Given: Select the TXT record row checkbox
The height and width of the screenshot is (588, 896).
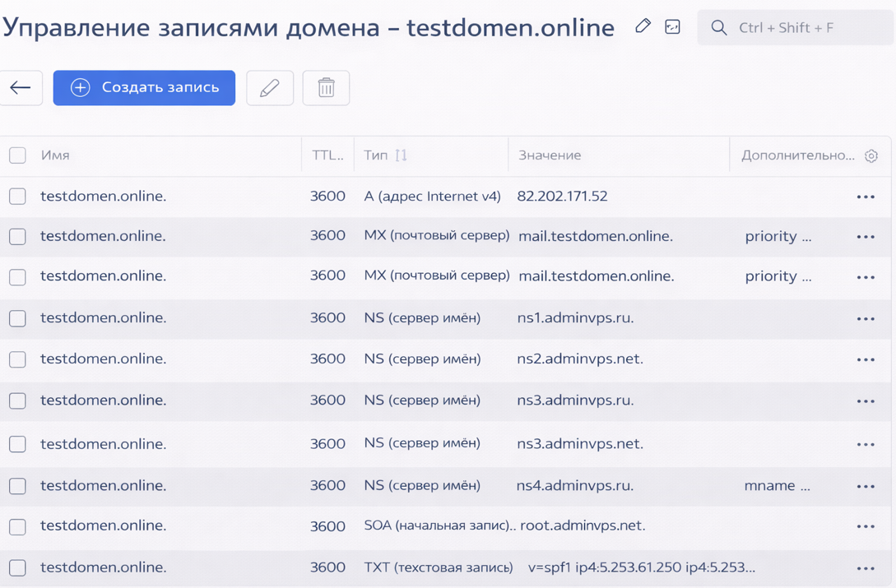Looking at the screenshot, I should click(17, 567).
